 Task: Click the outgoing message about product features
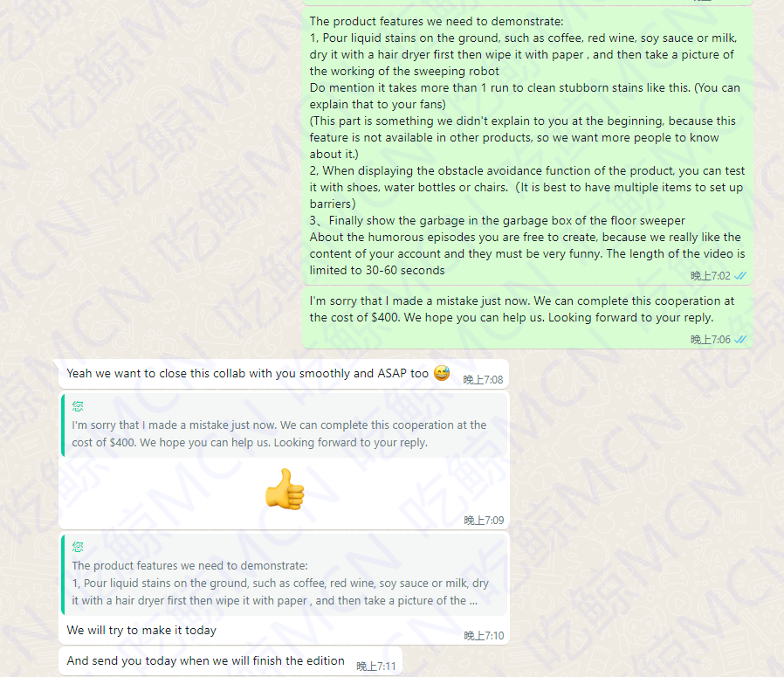(x=527, y=146)
